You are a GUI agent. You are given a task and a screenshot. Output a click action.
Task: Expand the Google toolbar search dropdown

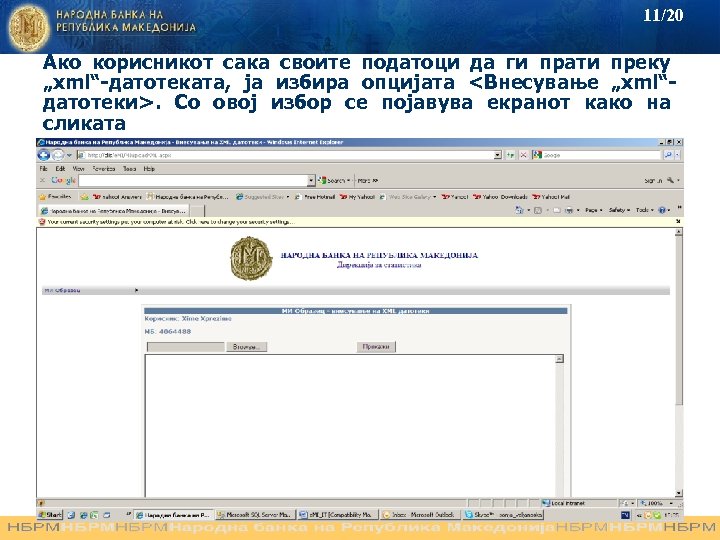(311, 180)
